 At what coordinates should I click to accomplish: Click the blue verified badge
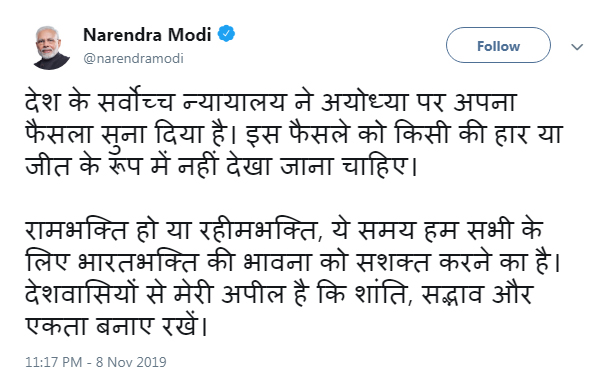coord(227,34)
